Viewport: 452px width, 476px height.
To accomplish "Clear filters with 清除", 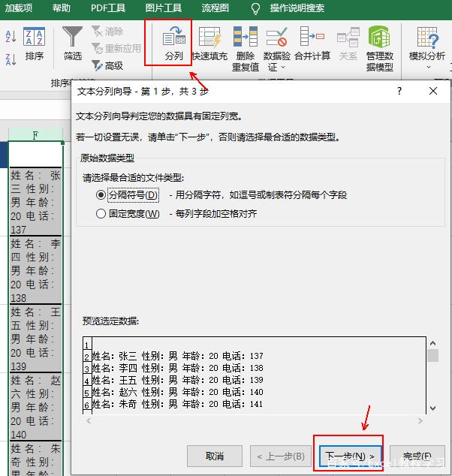I will coord(108,31).
